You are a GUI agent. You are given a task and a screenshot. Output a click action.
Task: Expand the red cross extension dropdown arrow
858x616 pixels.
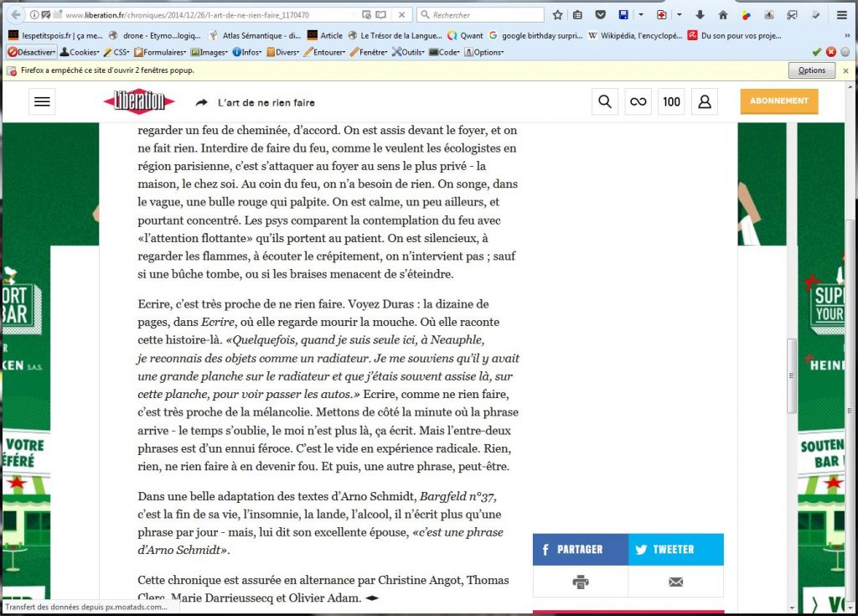click(679, 15)
